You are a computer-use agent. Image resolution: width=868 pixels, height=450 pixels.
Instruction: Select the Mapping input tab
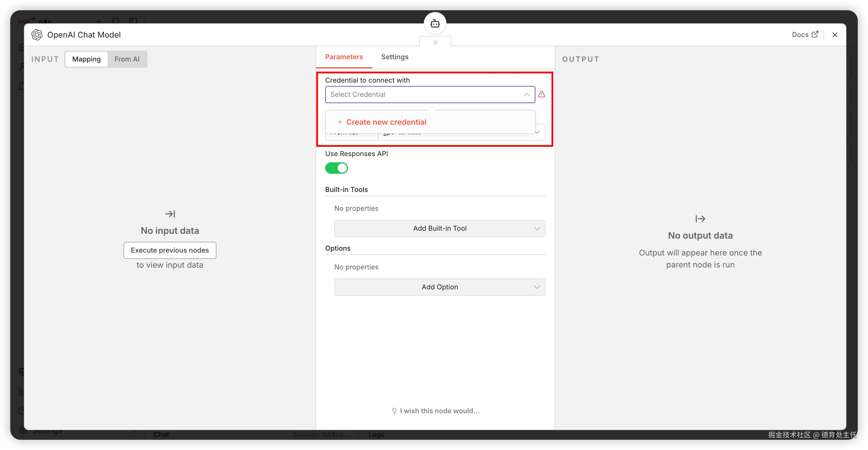(86, 59)
